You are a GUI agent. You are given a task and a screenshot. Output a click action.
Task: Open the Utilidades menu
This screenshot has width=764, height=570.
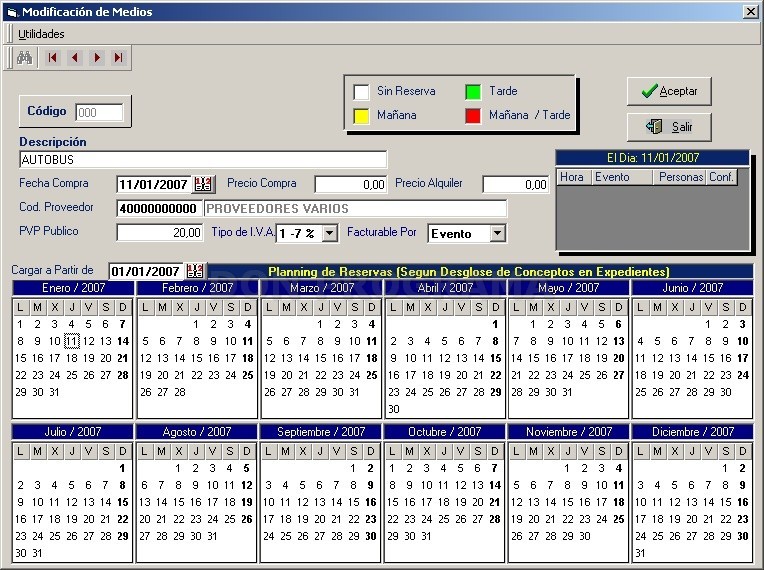41,34
